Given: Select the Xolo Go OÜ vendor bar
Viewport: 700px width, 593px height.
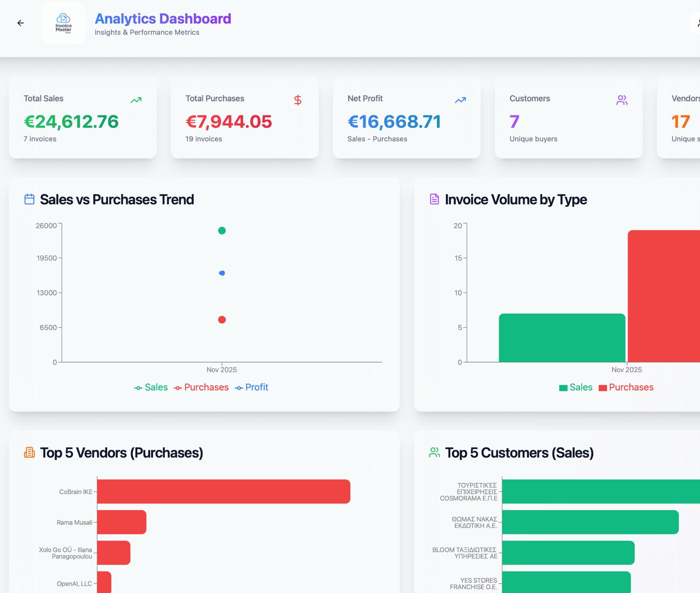Looking at the screenshot, I should pyautogui.click(x=114, y=553).
